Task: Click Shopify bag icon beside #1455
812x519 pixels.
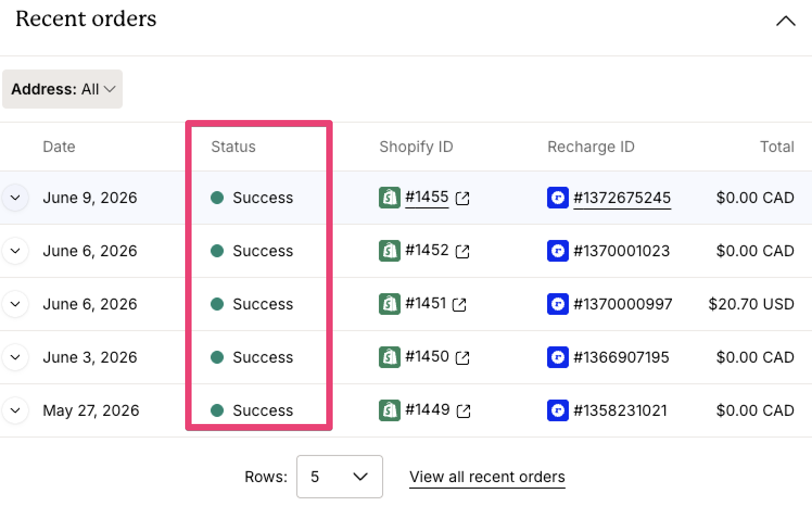Action: pos(390,198)
